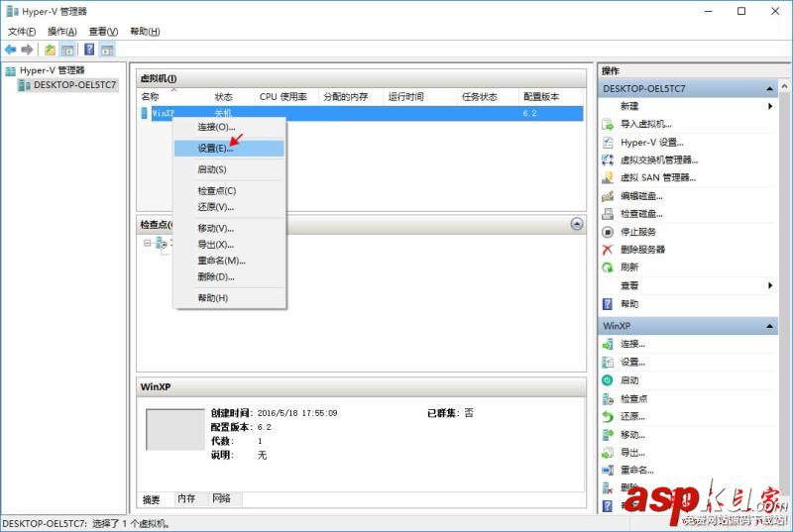Click the Actions pane scrollbar up arrow
This screenshot has height=532, width=793.
click(x=784, y=86)
